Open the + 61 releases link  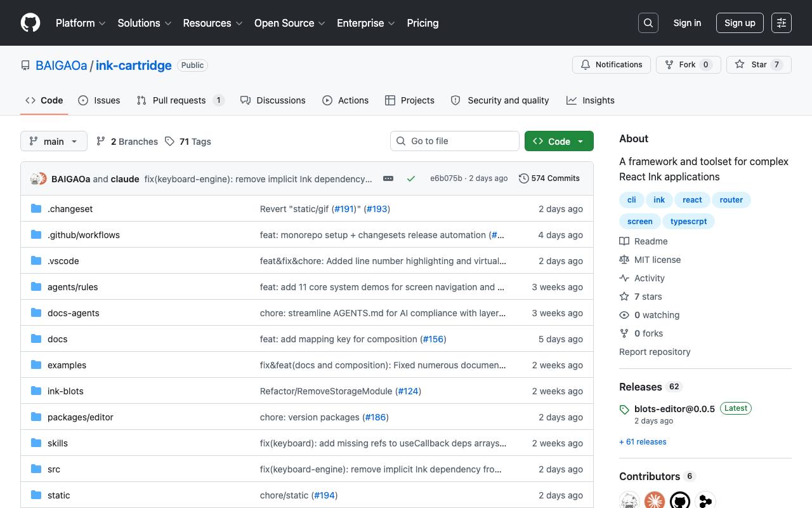643,442
